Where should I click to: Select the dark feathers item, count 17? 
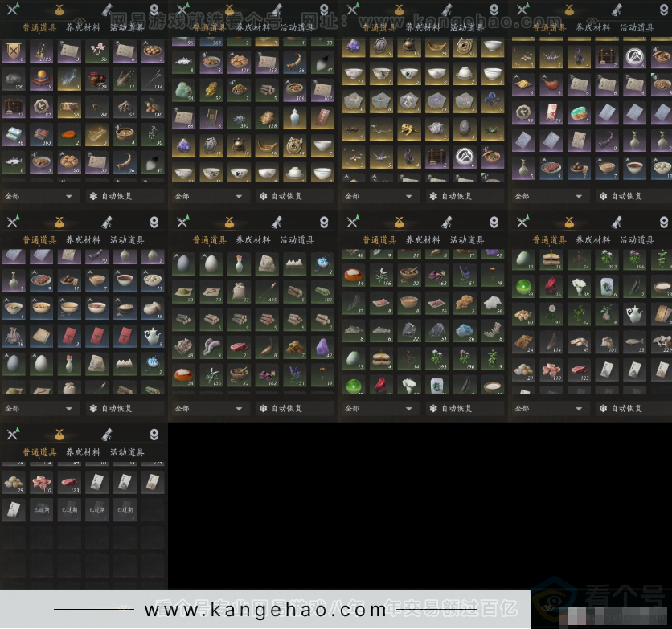pyautogui.click(x=125, y=80)
